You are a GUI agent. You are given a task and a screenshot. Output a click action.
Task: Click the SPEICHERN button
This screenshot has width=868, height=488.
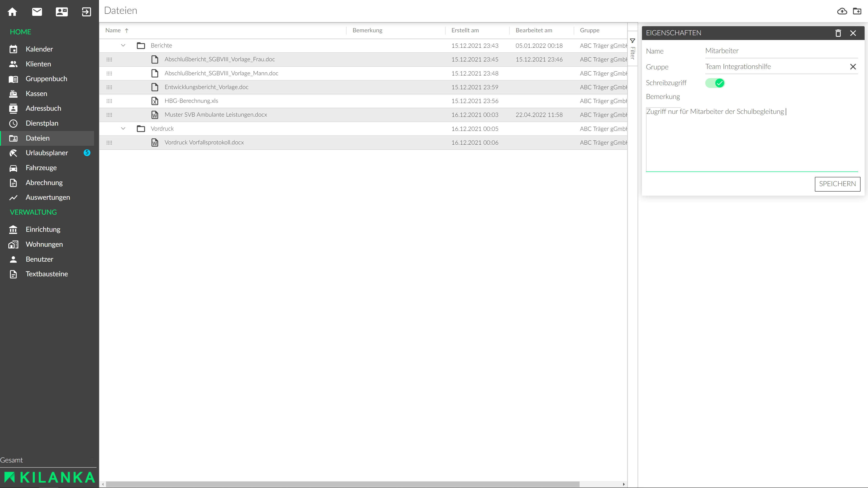(x=837, y=184)
